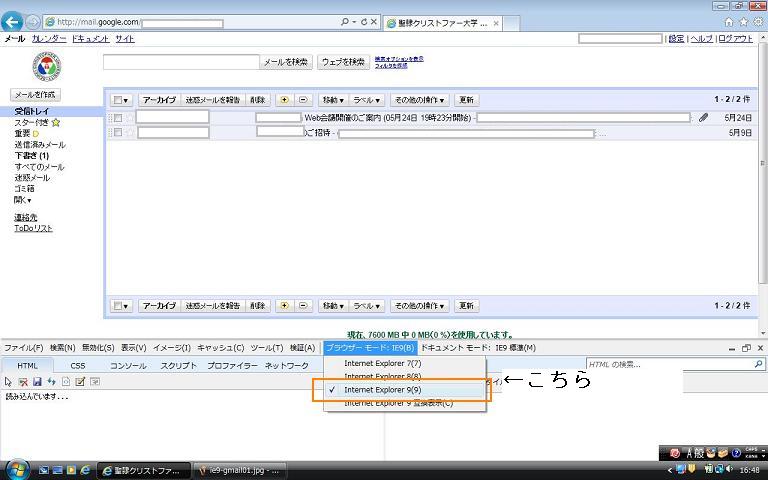This screenshot has height=480, width=768.
Task: Open その他の操作 dropdown in bottom toolbar
Action: pos(419,306)
